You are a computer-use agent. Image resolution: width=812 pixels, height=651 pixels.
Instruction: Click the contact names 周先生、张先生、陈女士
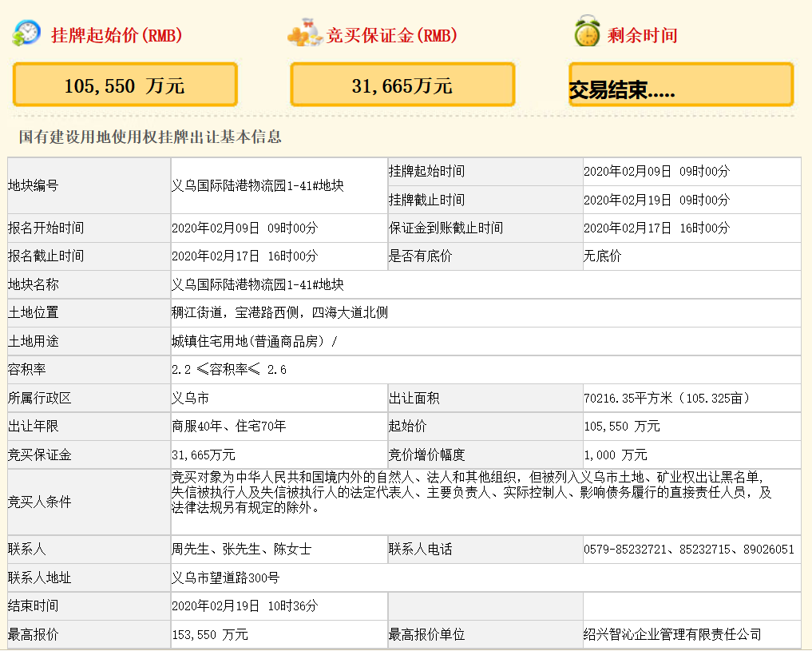click(241, 550)
